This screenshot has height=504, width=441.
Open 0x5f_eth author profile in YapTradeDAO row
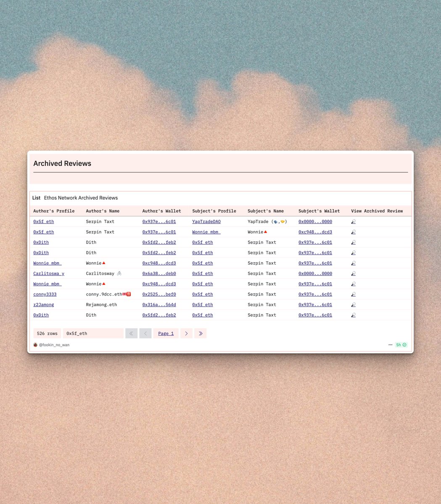(x=44, y=221)
